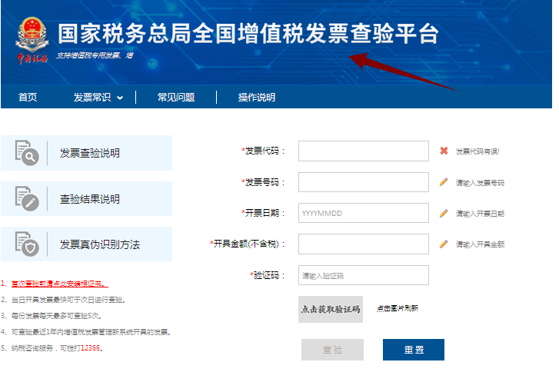Screen dimensions: 559x392
Task: Click the page title 国家税务总局全国增值税发票查验平台
Action: click(248, 34)
